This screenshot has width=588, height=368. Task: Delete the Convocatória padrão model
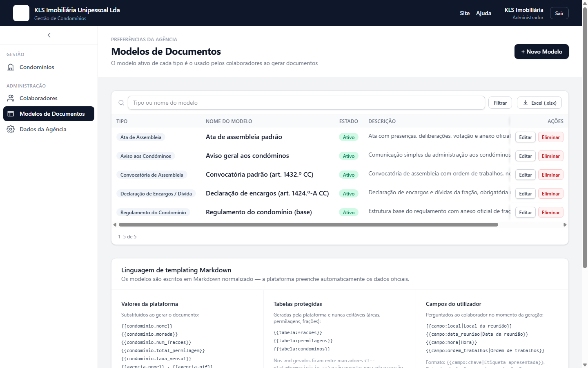(551, 175)
